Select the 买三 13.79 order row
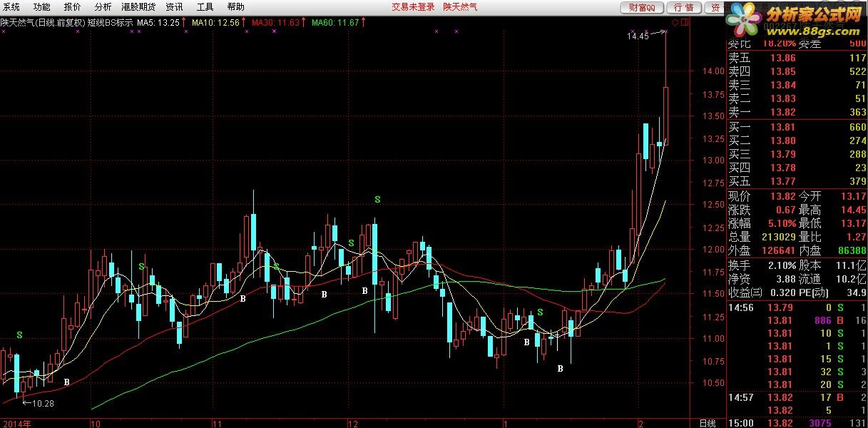 pos(797,154)
